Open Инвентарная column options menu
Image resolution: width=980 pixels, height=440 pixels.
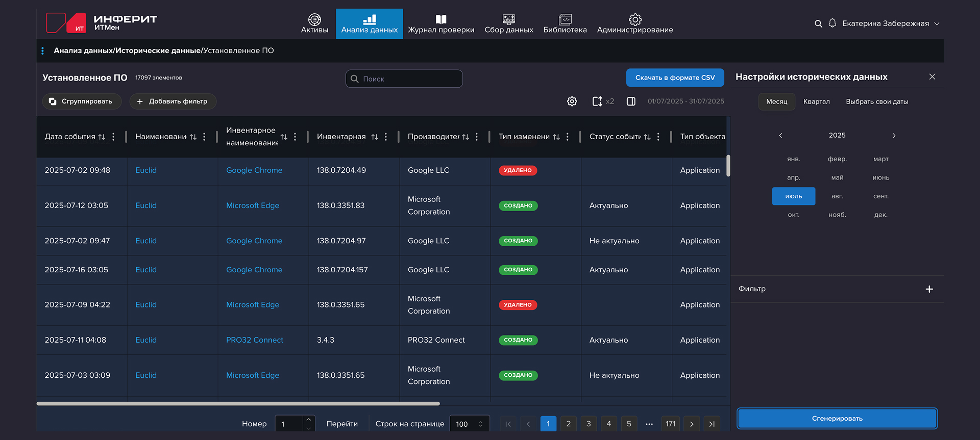coord(386,137)
